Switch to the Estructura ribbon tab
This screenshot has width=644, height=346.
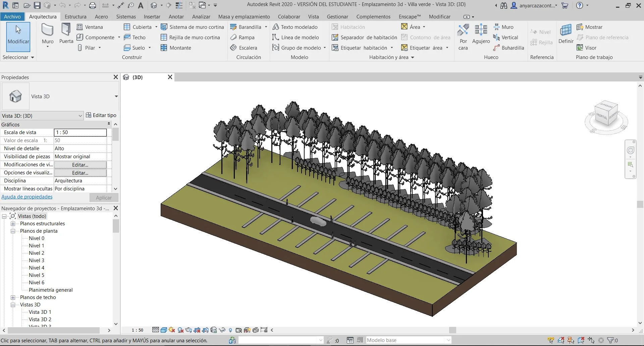[x=75, y=17]
